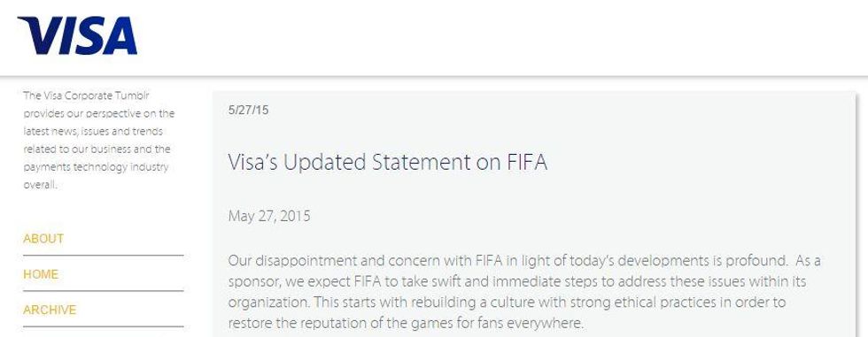
Task: Open the ABOUT sidebar link
Action: coord(43,239)
